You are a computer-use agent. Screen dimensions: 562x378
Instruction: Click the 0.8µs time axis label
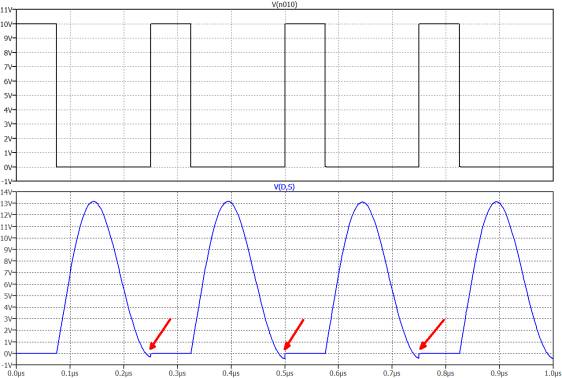pyautogui.click(x=446, y=373)
